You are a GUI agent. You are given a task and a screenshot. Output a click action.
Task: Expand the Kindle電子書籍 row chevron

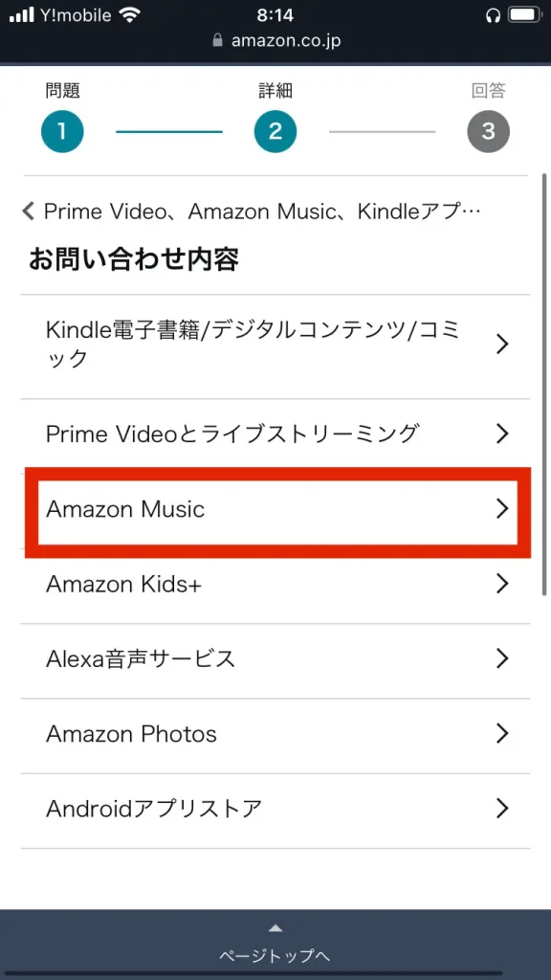click(502, 344)
